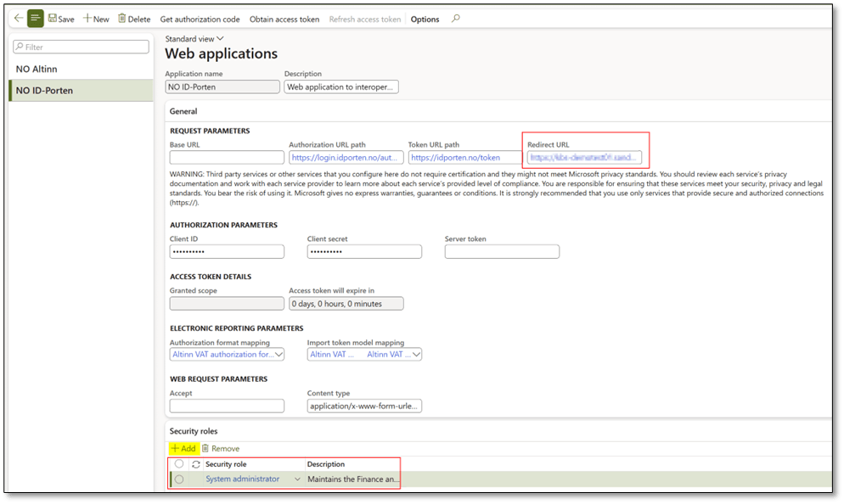Toggle the green list pane icon
Image resolution: width=844 pixels, height=504 pixels.
tap(36, 18)
